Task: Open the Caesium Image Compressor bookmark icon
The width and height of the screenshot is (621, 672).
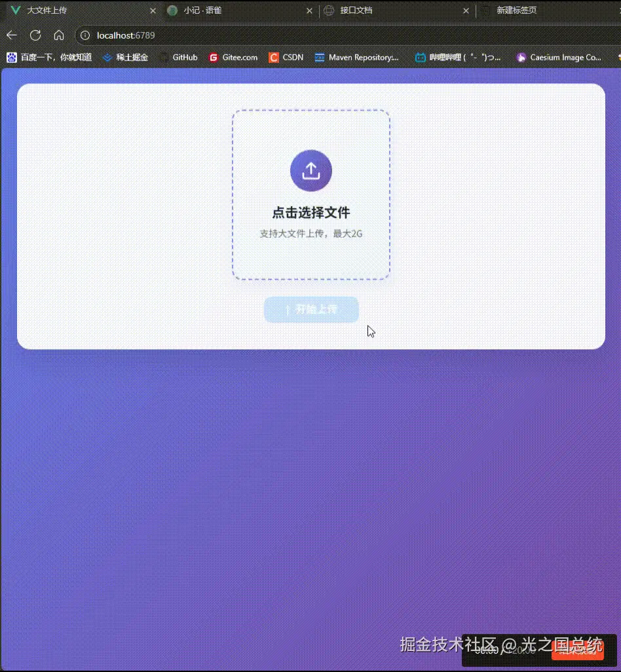Action: (521, 58)
